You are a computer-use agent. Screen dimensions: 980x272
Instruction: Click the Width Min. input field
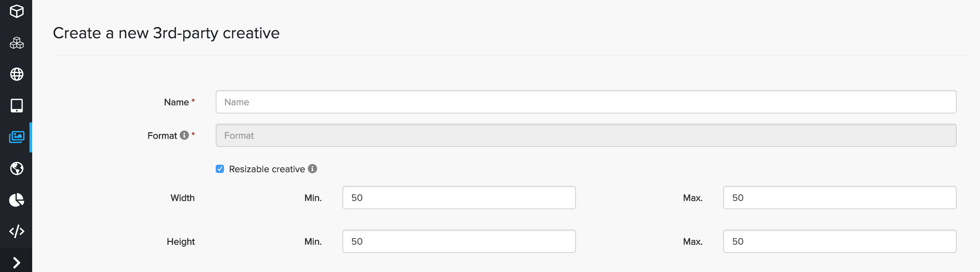point(459,198)
